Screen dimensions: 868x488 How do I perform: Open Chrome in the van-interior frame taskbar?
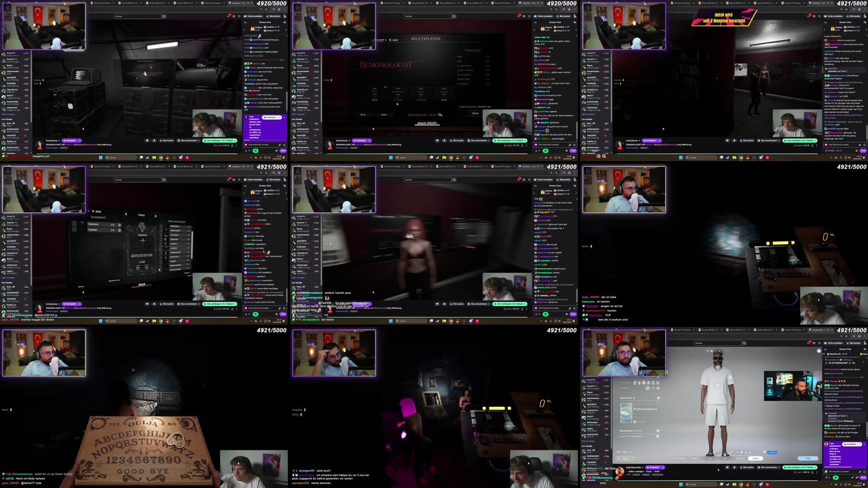[161, 158]
